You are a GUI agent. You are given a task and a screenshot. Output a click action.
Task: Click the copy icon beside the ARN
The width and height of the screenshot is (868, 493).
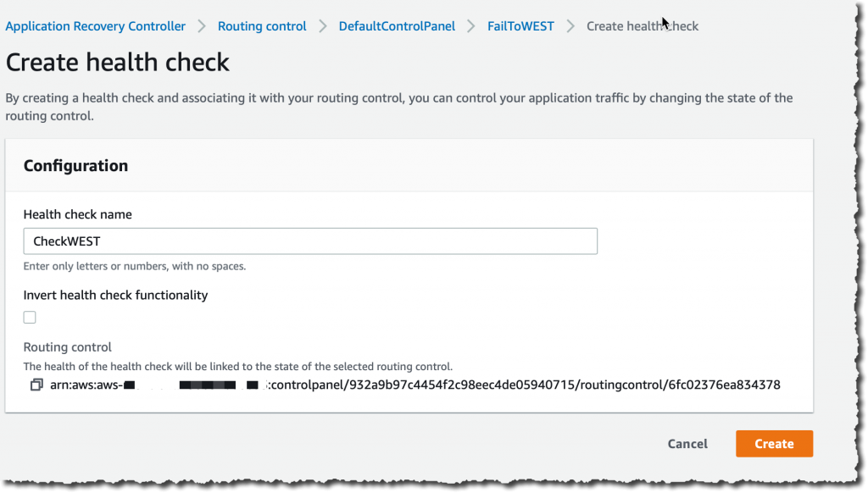click(34, 385)
